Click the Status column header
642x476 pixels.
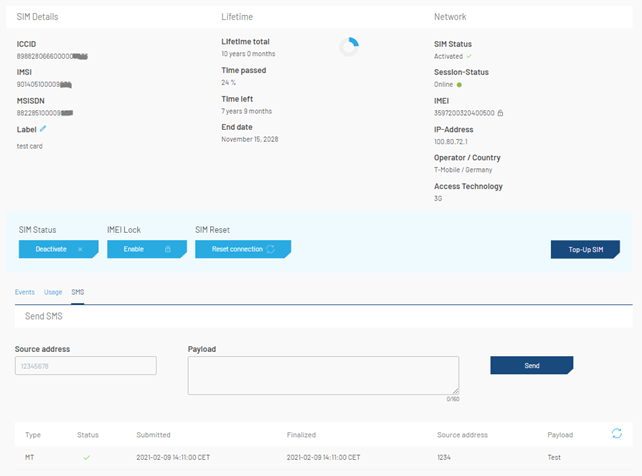(88, 435)
